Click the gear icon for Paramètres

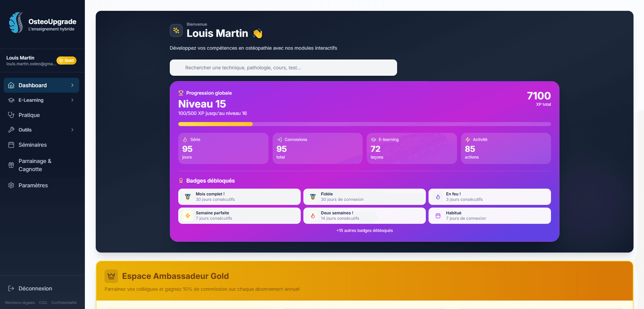[x=11, y=185]
